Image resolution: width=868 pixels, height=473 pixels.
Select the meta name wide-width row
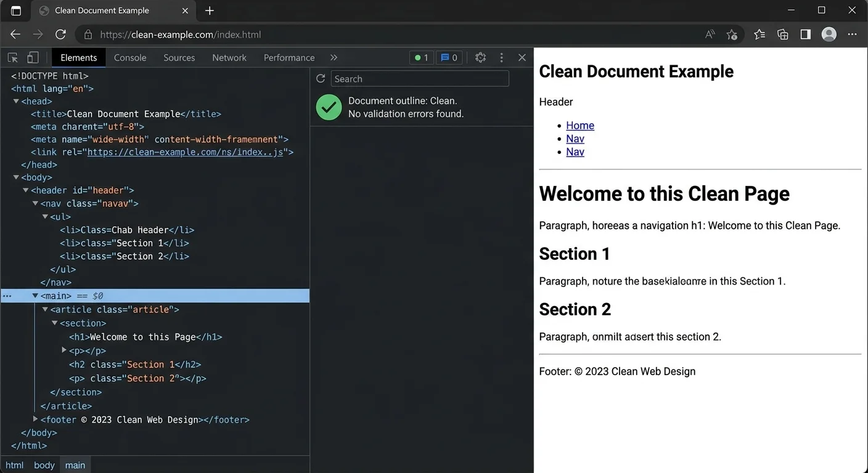click(x=160, y=139)
